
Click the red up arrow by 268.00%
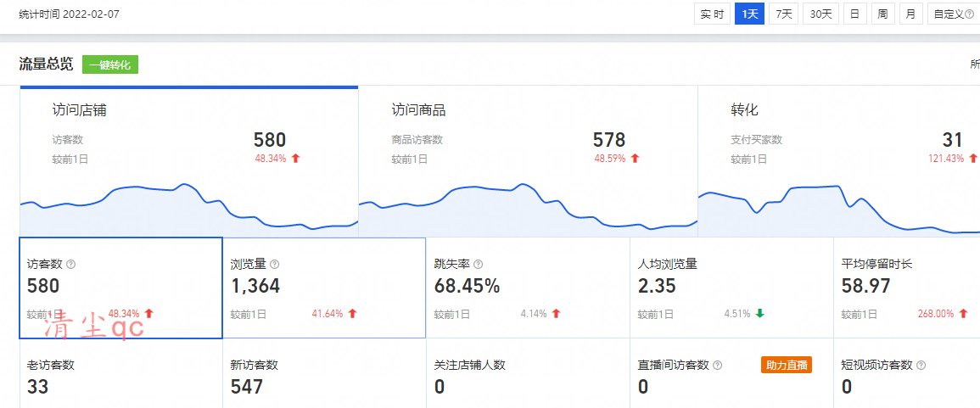pyautogui.click(x=963, y=314)
